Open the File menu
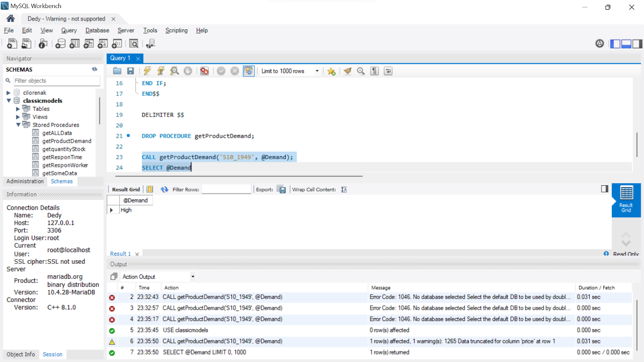This screenshot has width=644, height=362. (x=9, y=30)
